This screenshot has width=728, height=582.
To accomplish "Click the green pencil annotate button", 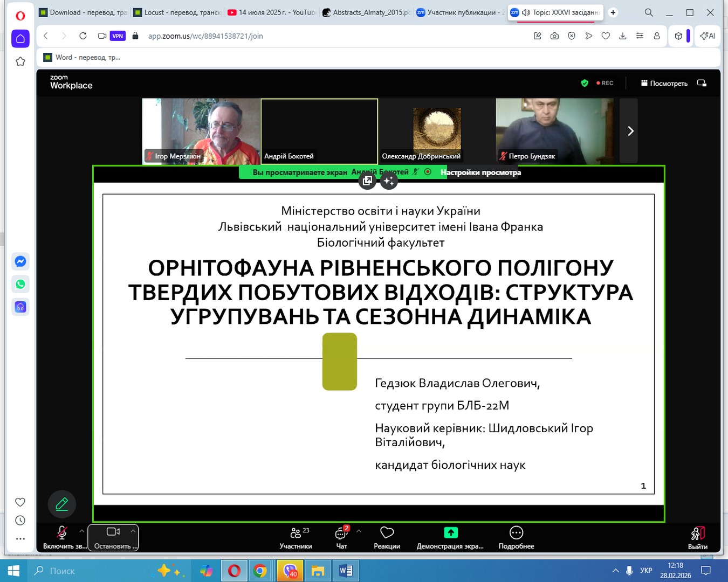I will point(62,504).
